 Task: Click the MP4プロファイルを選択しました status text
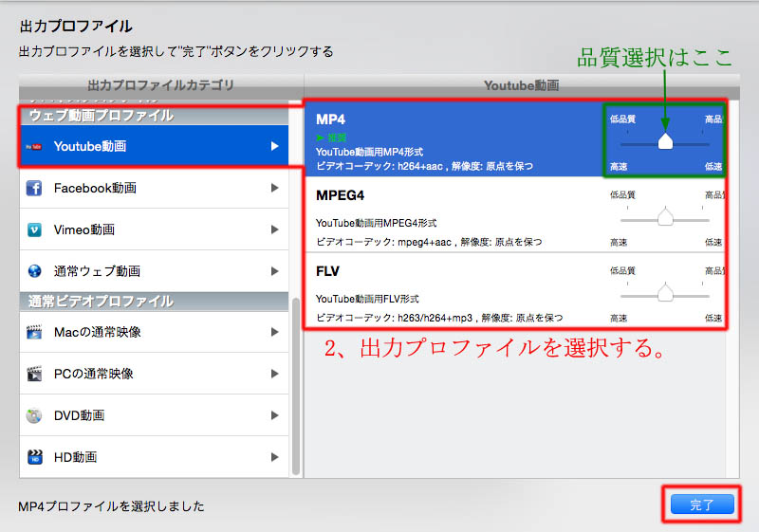pos(111,506)
